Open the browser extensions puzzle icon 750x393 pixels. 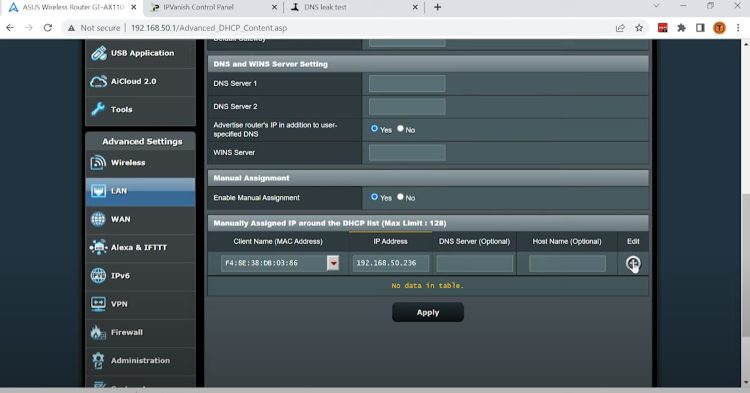(682, 28)
